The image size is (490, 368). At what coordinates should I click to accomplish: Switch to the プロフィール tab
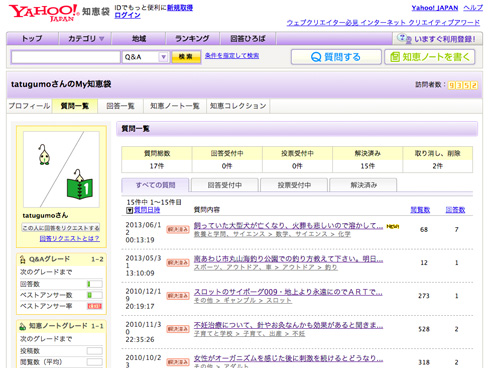[x=29, y=106]
